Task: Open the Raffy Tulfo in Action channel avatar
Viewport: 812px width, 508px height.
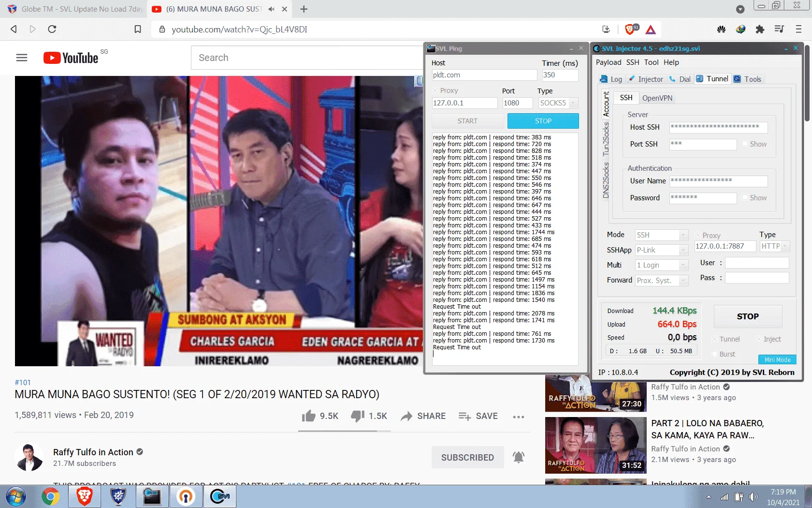Action: pos(29,457)
